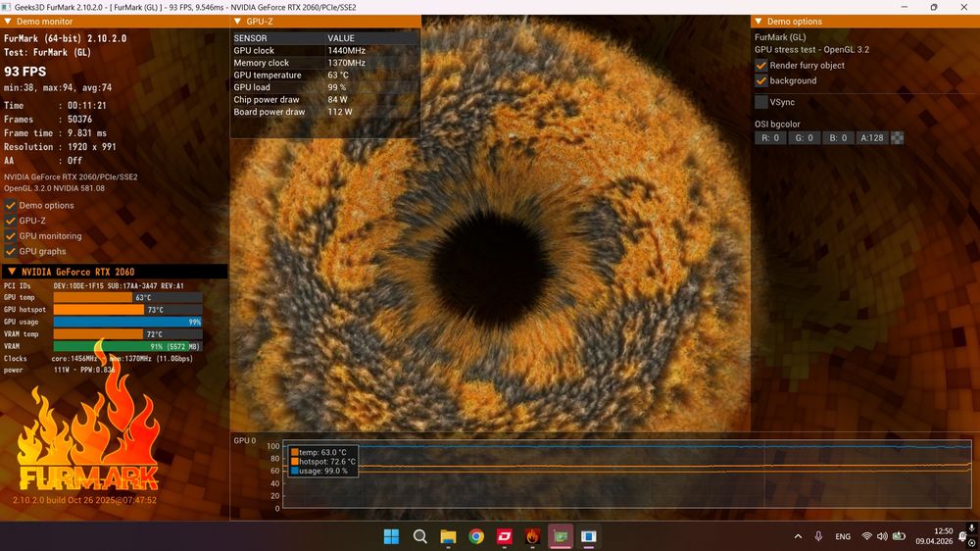Click the Board power draw 112 W value
The height and width of the screenshot is (551, 980).
339,112
